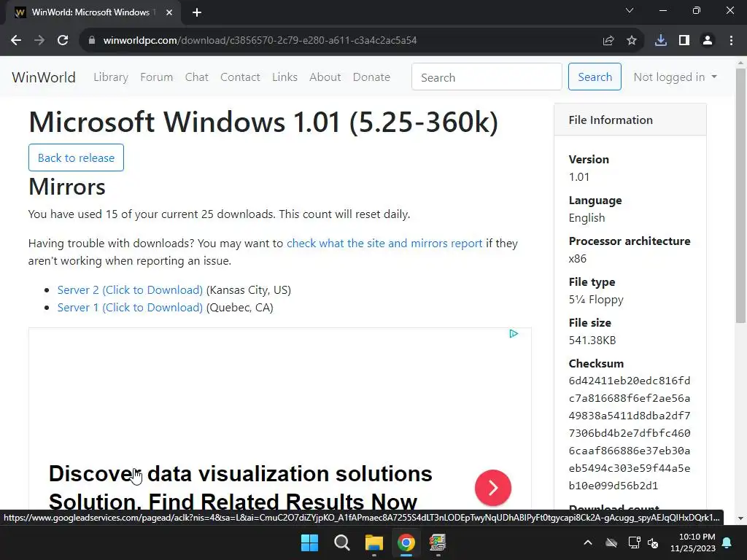The height and width of the screenshot is (560, 747).
Task: Click the red arrow button in the ad
Action: (x=493, y=488)
